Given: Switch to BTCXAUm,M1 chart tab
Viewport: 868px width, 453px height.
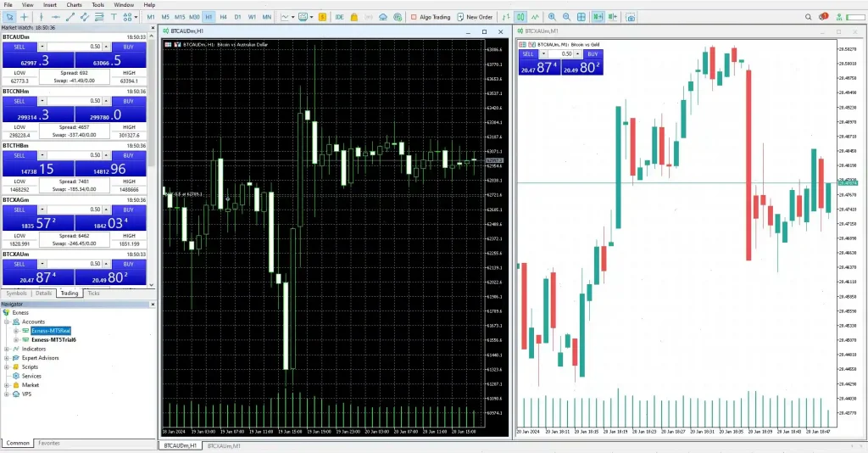Looking at the screenshot, I should 224,446.
